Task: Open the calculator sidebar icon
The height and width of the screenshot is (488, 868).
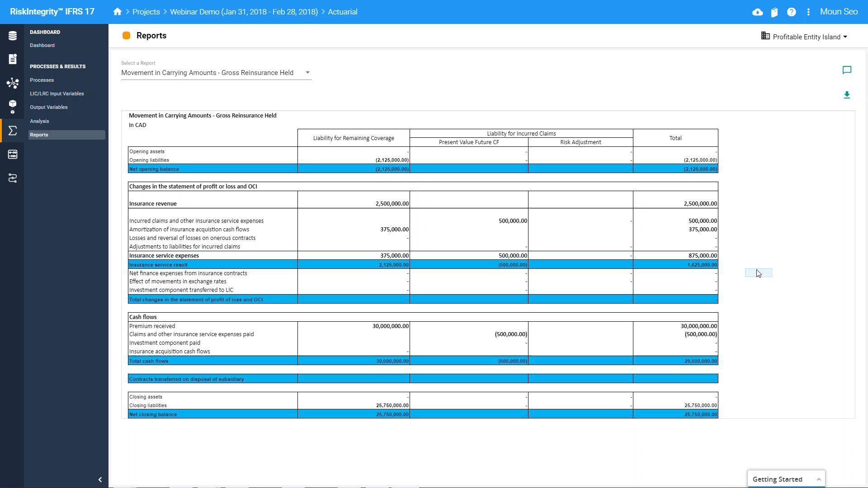Action: [x=13, y=155]
